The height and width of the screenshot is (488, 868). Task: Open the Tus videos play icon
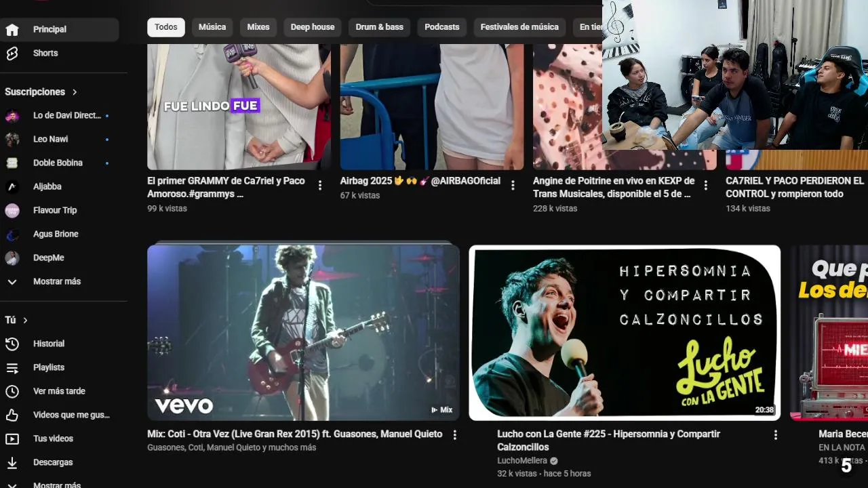(12, 439)
